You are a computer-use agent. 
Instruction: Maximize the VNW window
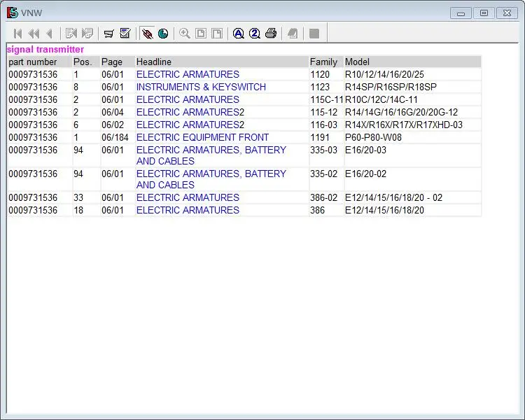coord(484,13)
